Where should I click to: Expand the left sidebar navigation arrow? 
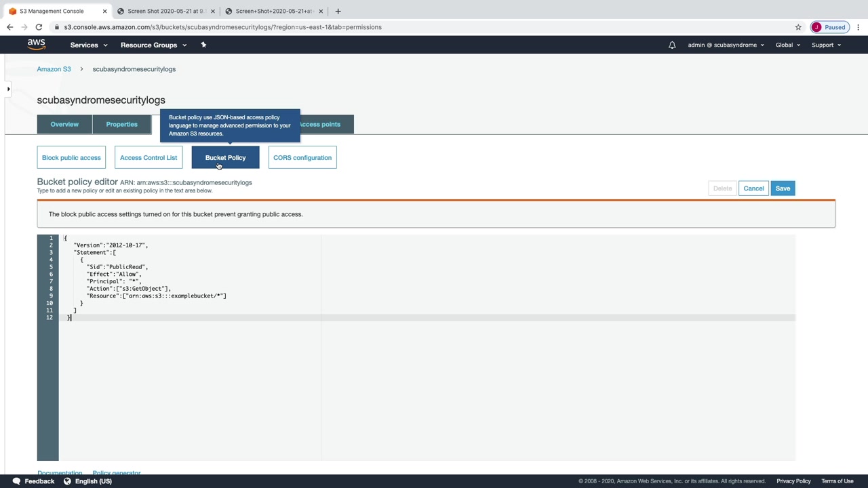coord(8,89)
